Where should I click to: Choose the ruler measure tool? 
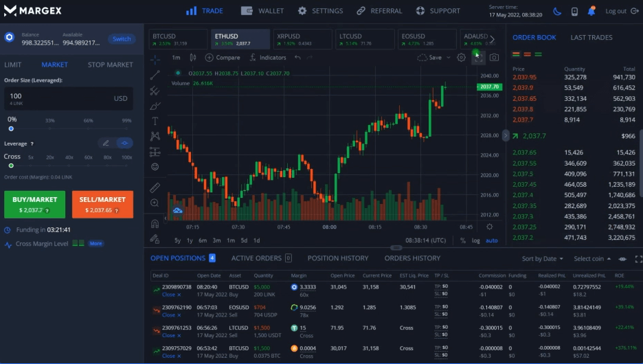coord(155,187)
